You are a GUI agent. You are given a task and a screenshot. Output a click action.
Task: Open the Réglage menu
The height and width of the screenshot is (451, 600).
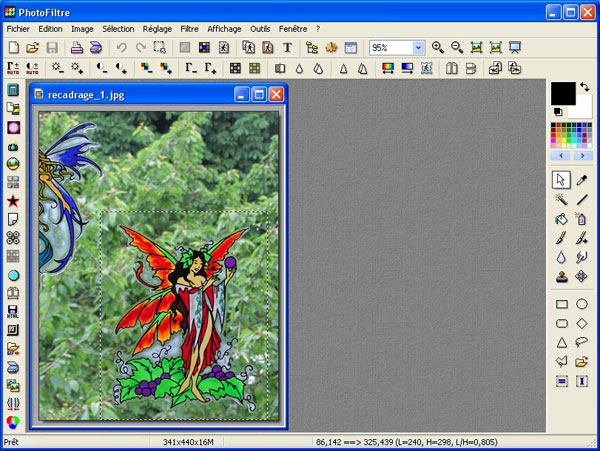point(157,29)
